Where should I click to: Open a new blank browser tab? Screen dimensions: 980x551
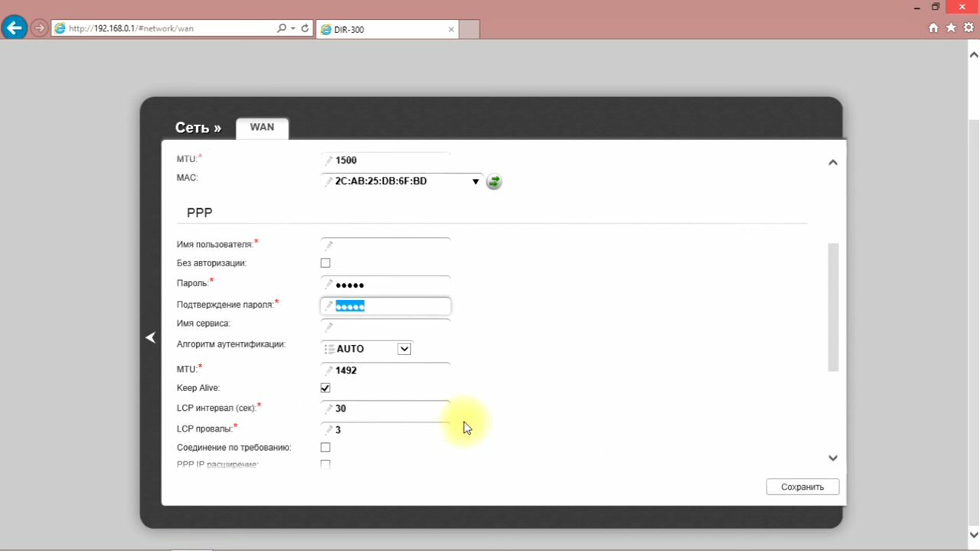(x=470, y=29)
